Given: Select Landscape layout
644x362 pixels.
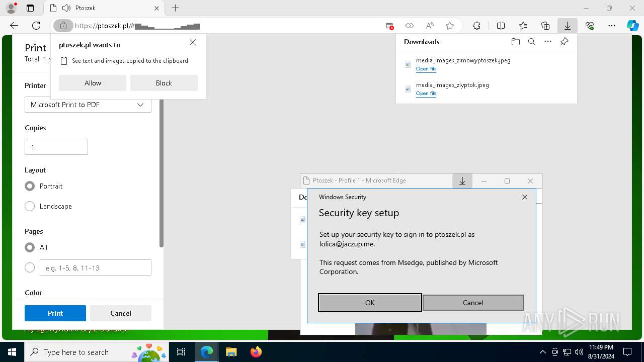Looking at the screenshot, I should click(x=30, y=206).
